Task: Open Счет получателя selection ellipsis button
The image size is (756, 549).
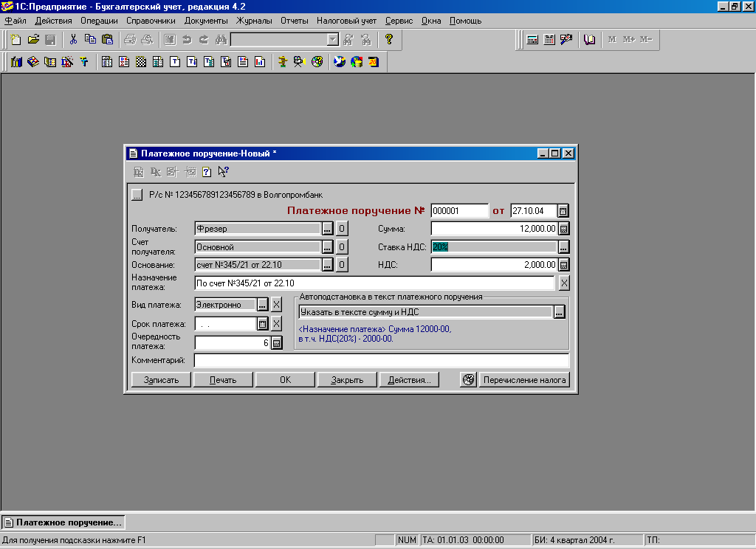Action: click(327, 246)
